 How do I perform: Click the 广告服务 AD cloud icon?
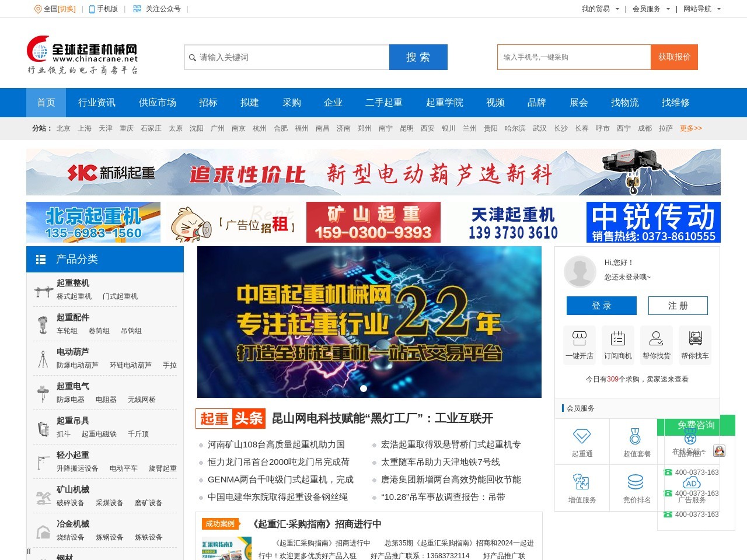pyautogui.click(x=692, y=483)
